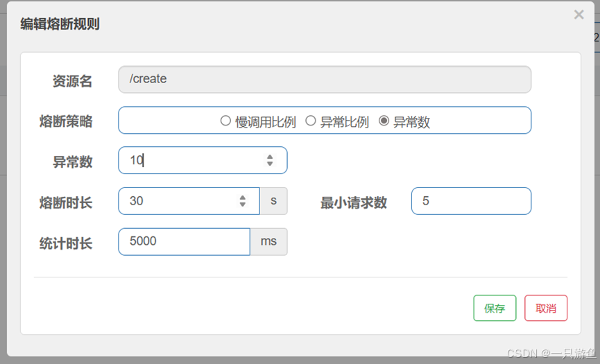Increase 熔断时长 with the up arrow

(x=242, y=198)
